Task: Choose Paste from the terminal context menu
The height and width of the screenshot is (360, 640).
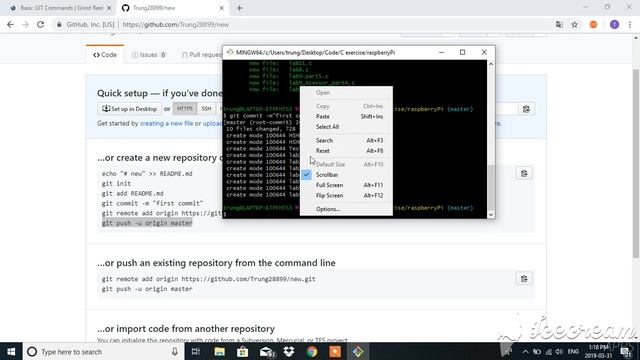Action: (346, 116)
